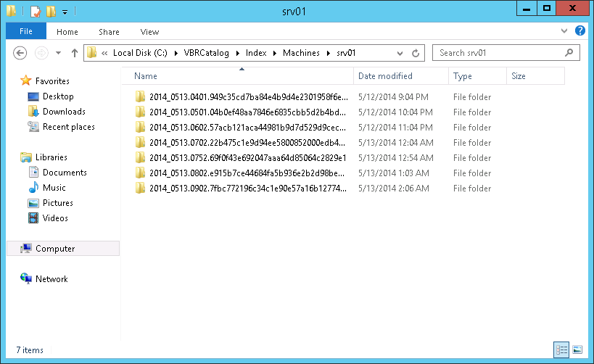
Task: Select folder 2014_0513.0602.57acb121aca44981b9d7d529d9cec...
Action: point(247,128)
